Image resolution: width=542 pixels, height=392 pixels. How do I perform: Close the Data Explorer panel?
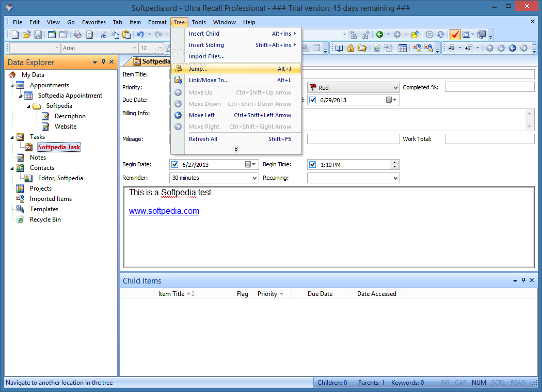tap(111, 62)
